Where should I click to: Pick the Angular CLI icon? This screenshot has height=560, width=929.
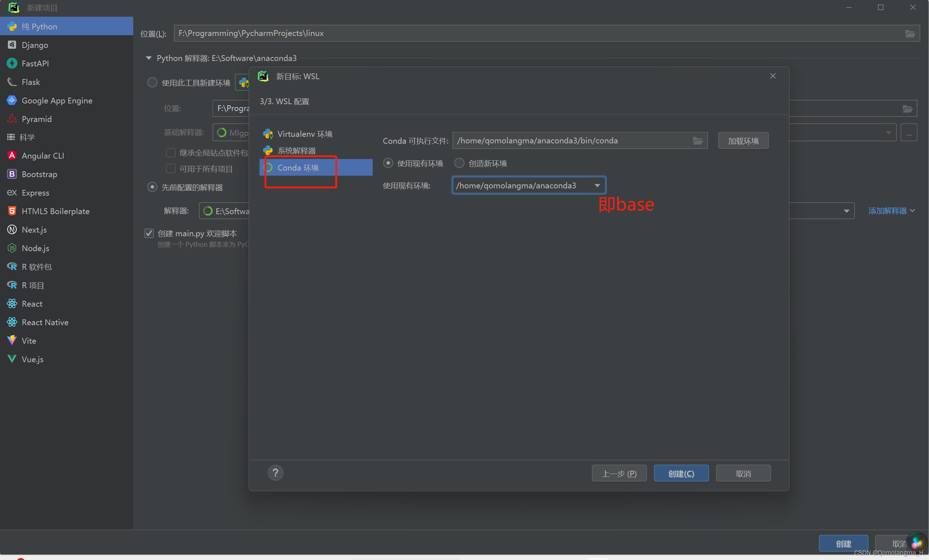point(12,155)
